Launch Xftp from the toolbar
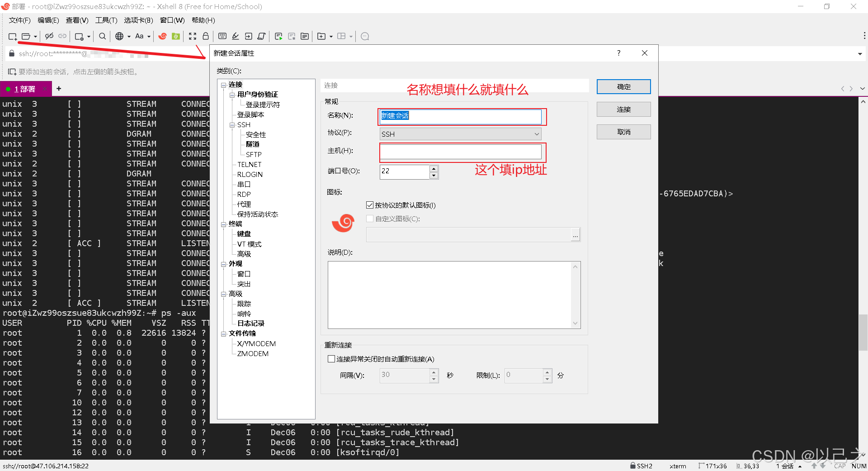Screen dimensions: 868x471 click(175, 36)
